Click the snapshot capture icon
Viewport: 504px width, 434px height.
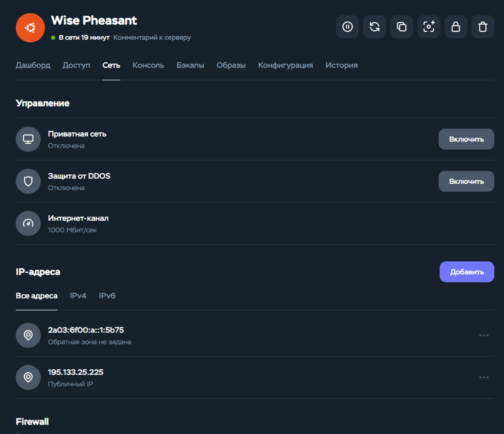tap(429, 27)
